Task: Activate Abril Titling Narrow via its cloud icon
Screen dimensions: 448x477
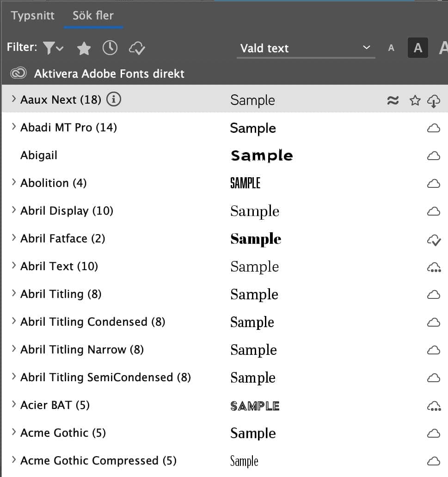Action: point(434,350)
